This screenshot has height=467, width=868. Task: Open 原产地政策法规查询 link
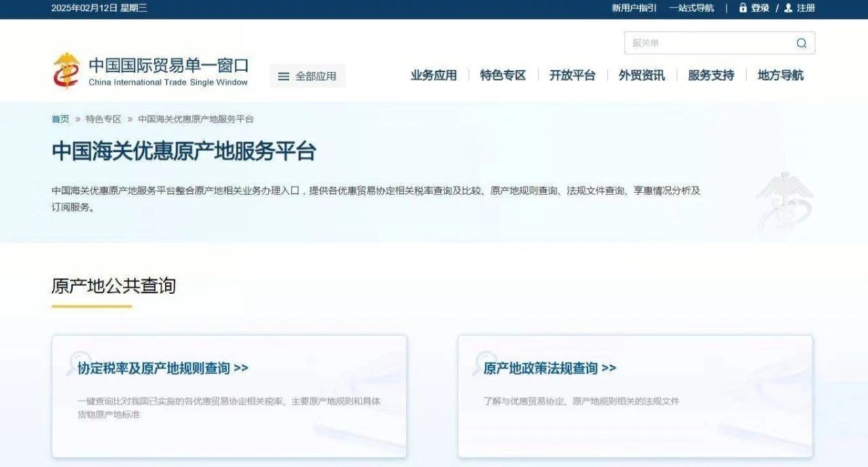pos(549,368)
